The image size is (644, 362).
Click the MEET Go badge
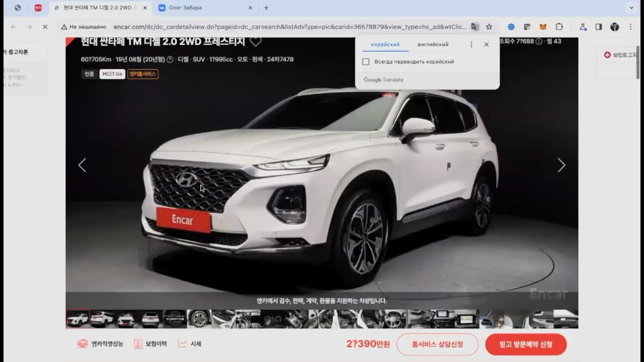coord(112,74)
